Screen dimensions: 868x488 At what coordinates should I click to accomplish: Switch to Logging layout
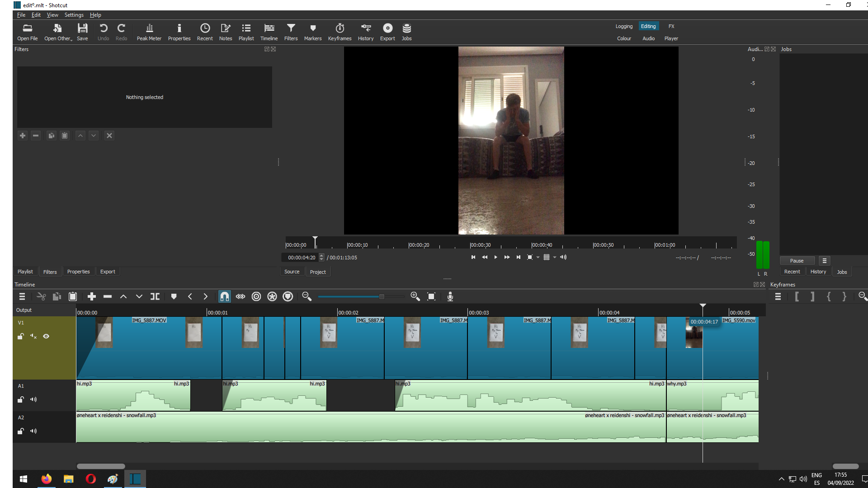624,26
